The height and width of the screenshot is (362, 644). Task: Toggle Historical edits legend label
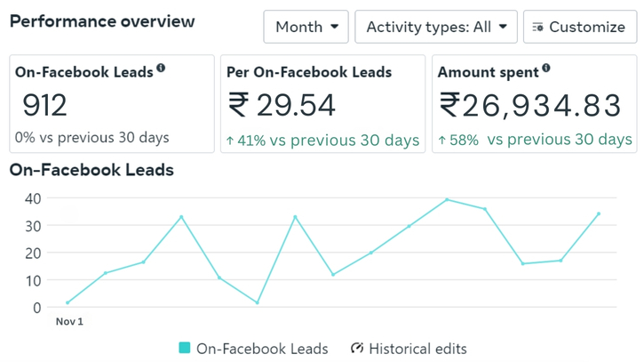pyautogui.click(x=417, y=349)
